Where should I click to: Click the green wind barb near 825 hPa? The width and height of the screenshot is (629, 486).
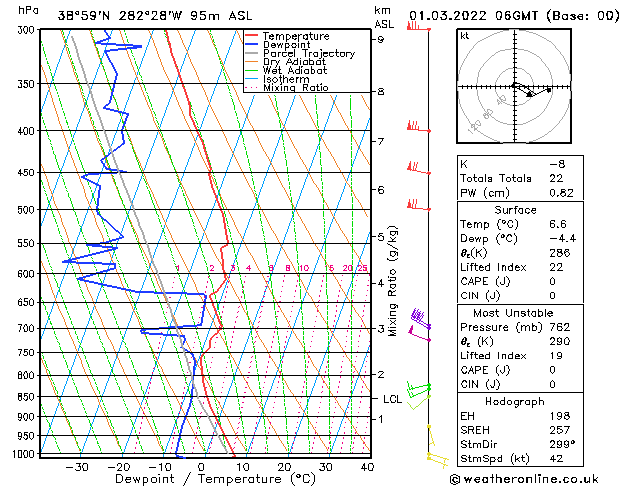point(419,389)
